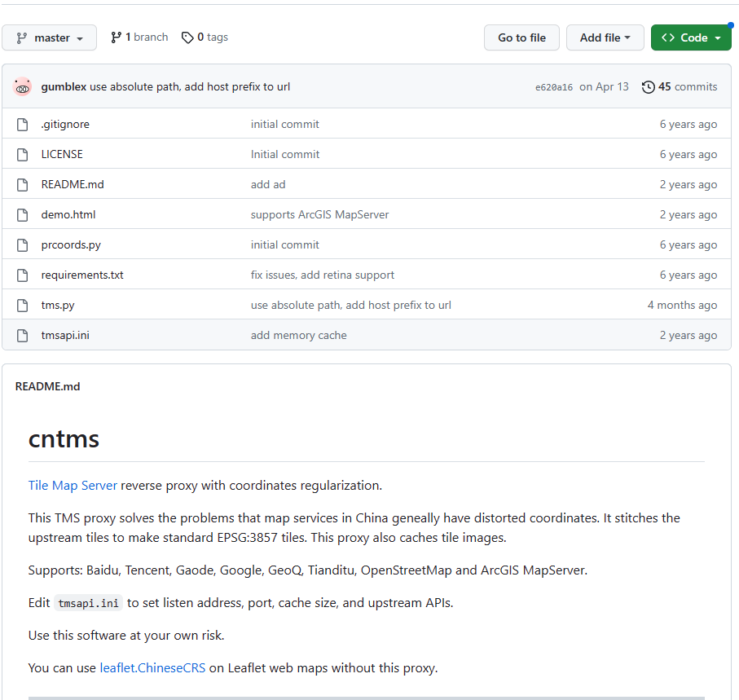
Task: Open the prcoords.py file
Action: click(x=71, y=244)
